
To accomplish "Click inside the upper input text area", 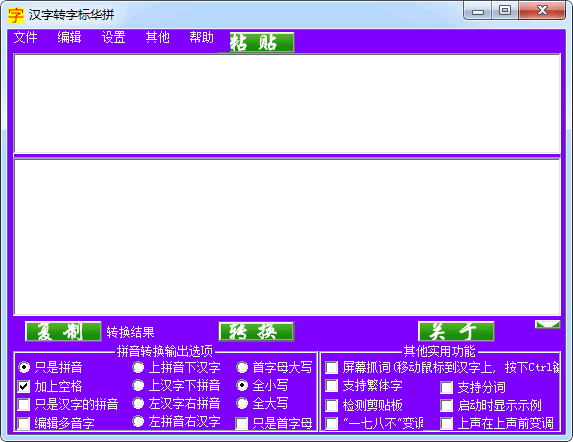I will (x=287, y=103).
